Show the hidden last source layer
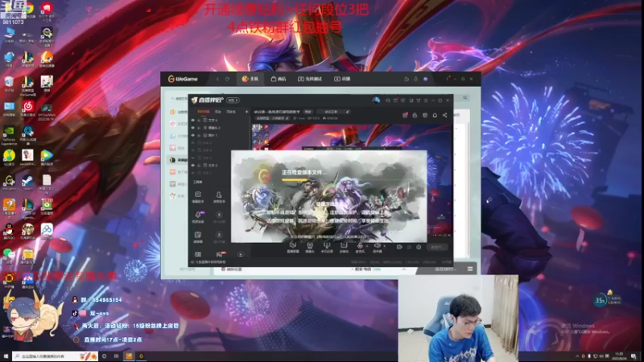644x362 pixels. click(x=192, y=173)
